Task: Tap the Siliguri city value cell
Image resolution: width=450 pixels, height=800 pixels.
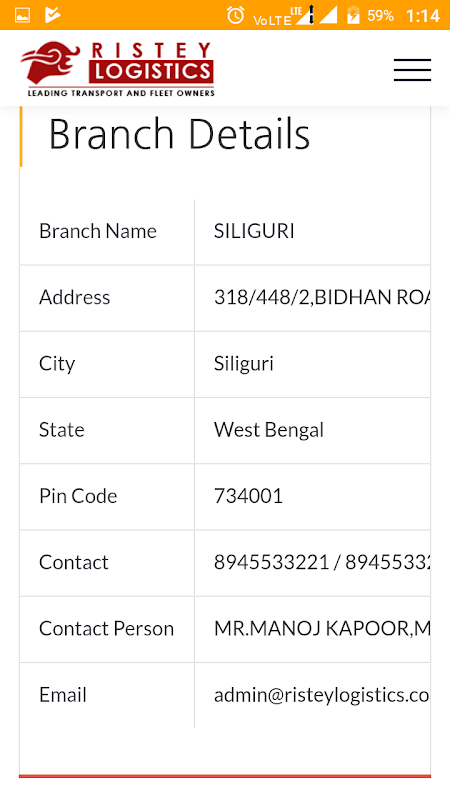Action: pyautogui.click(x=312, y=364)
